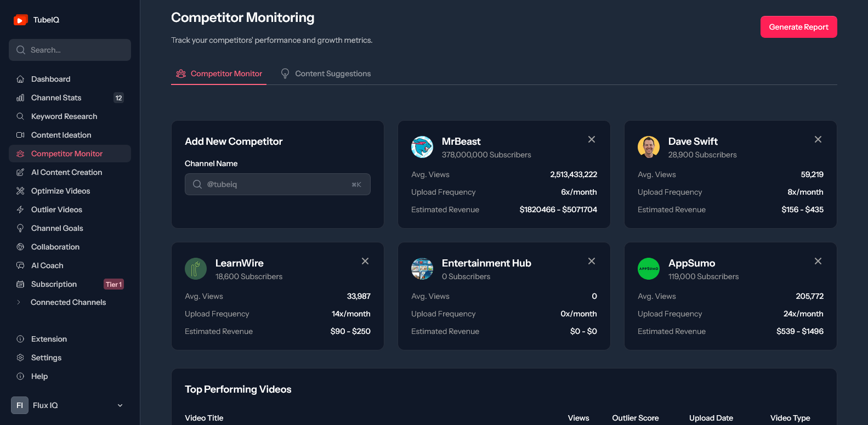Viewport: 868px width, 425px height.
Task: Click the sidebar Search box
Action: 70,50
